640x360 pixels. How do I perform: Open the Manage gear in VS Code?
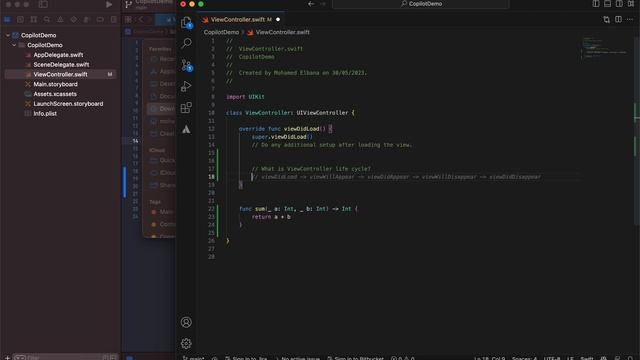[x=186, y=343]
